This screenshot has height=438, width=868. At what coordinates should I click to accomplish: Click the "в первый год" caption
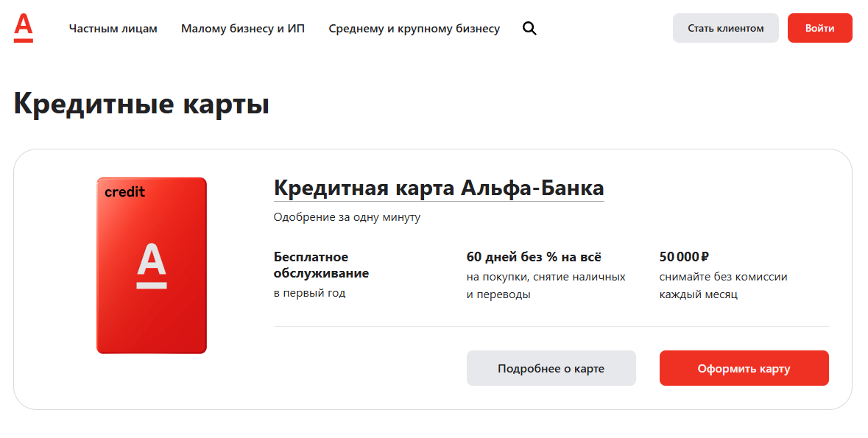click(x=309, y=293)
